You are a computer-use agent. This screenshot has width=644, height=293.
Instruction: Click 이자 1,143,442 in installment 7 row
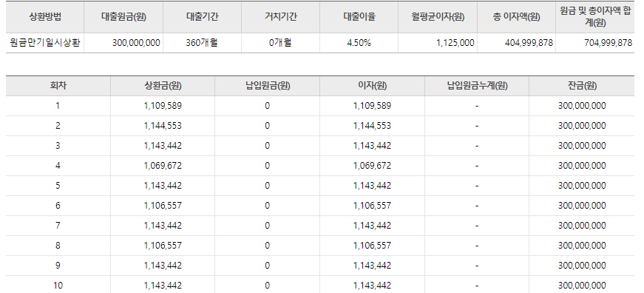(372, 225)
